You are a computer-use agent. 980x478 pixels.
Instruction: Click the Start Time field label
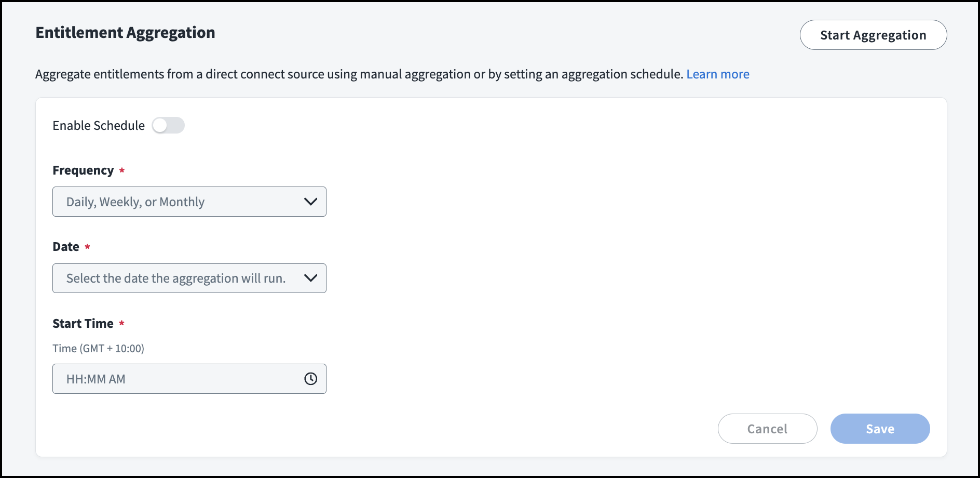click(x=83, y=324)
